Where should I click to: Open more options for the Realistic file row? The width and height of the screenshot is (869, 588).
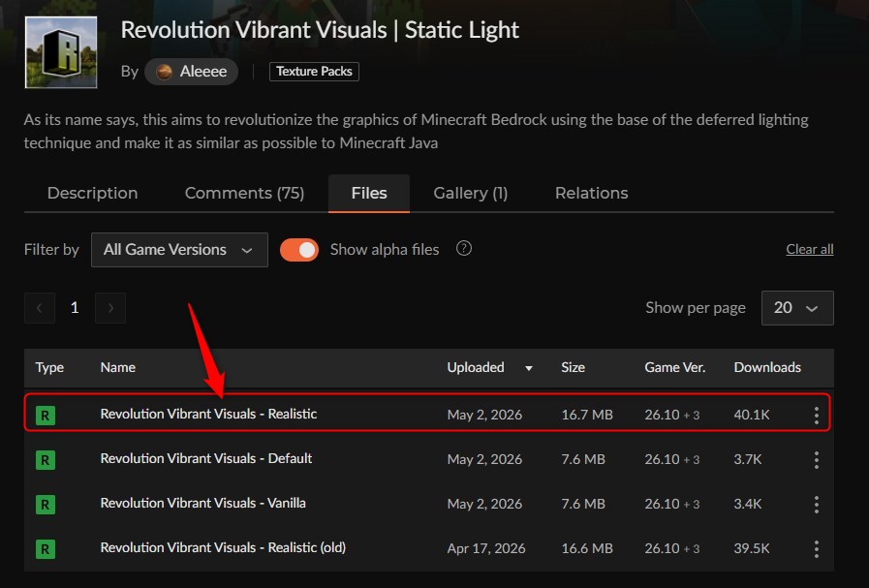pos(817,416)
